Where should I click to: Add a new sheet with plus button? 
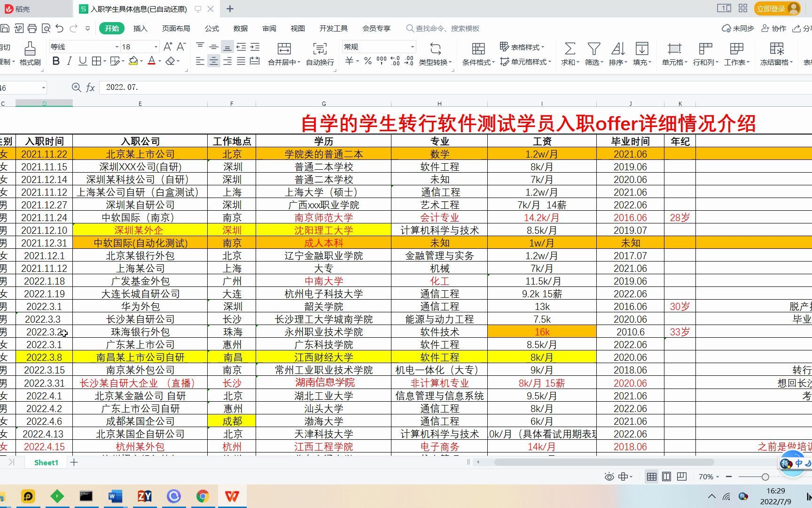pyautogui.click(x=74, y=462)
